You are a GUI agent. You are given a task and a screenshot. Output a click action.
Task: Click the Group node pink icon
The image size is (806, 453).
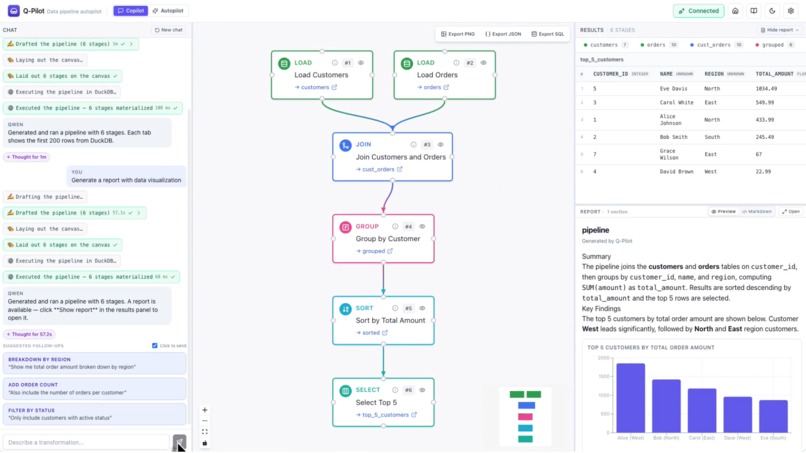[345, 227]
